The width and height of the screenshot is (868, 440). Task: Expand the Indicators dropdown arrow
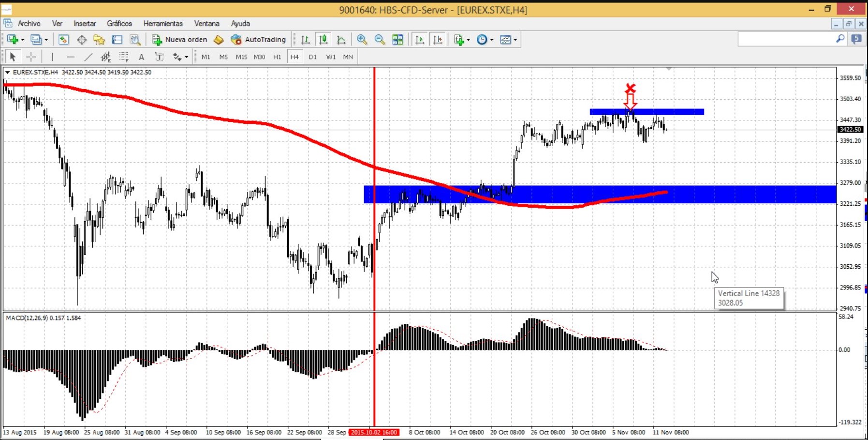pyautogui.click(x=468, y=40)
